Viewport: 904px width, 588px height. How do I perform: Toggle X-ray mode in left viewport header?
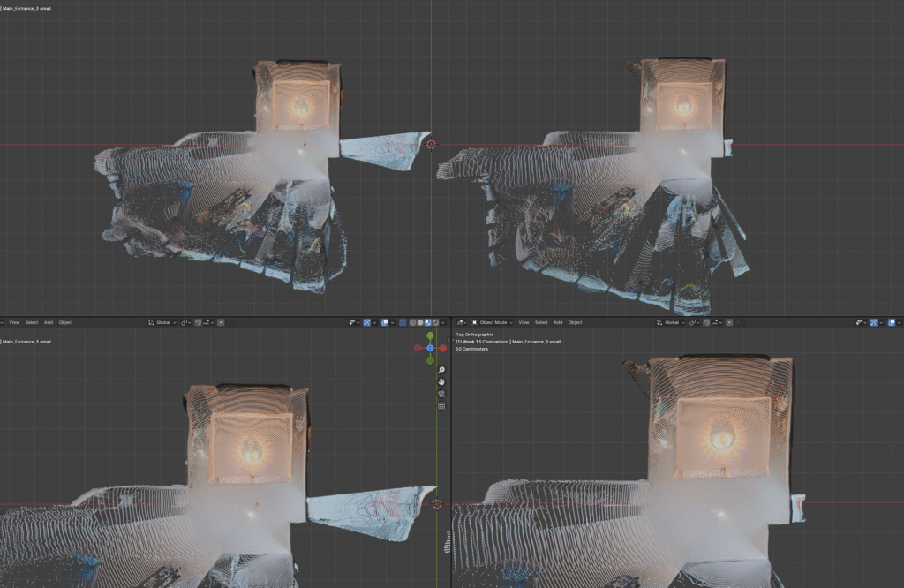click(403, 322)
